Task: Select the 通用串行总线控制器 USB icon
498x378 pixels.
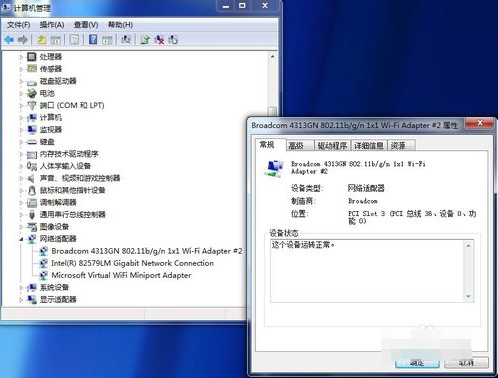Action: pyautogui.click(x=32, y=214)
